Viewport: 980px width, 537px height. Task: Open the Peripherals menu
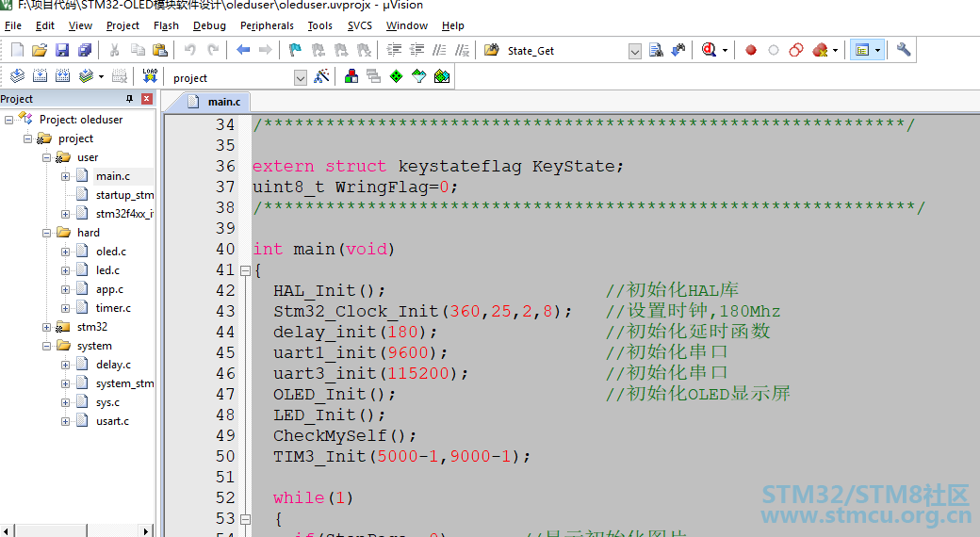point(267,25)
